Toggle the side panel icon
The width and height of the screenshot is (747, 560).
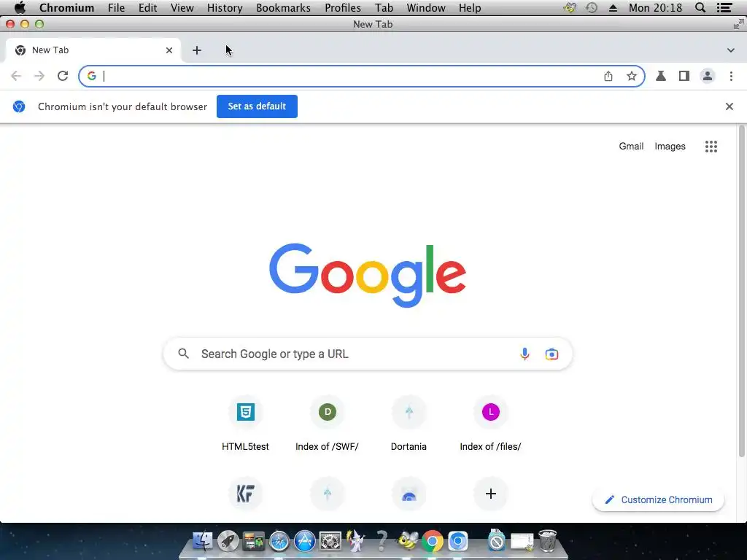coord(684,76)
